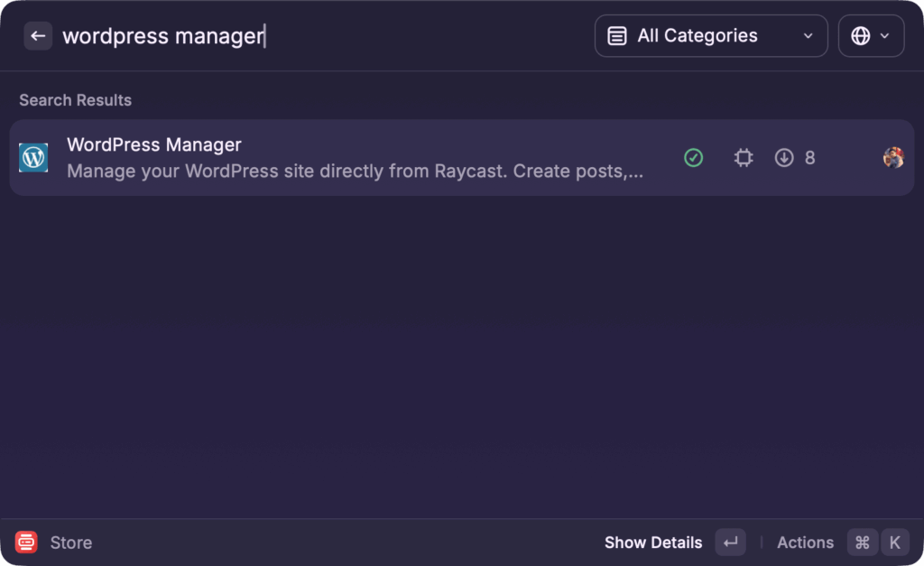The height and width of the screenshot is (566, 924).
Task: Click the Enter key hint icon
Action: (731, 543)
